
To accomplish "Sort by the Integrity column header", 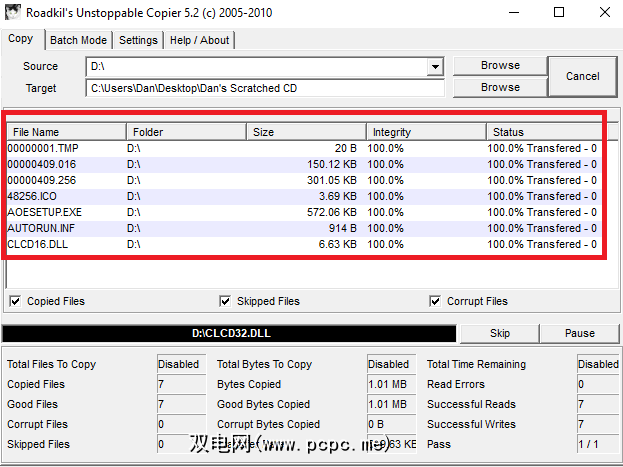I will tap(427, 132).
